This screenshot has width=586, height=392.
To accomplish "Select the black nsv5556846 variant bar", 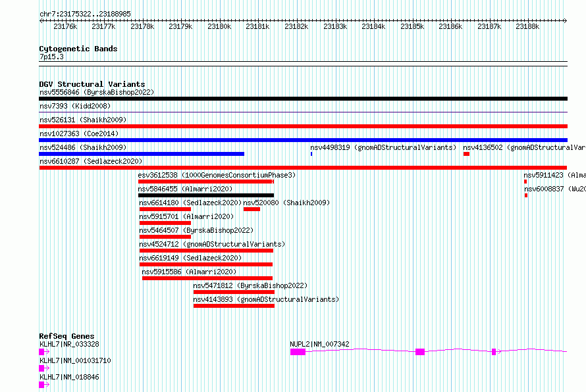I will 303,99.
